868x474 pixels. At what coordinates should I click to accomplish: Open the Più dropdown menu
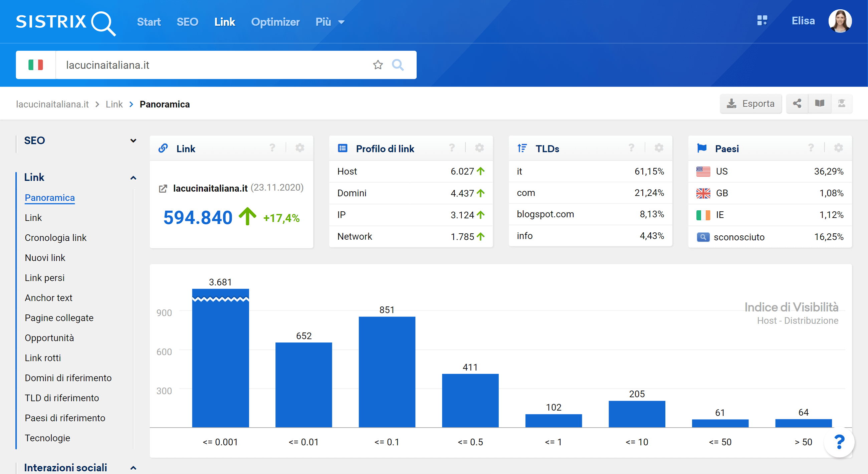(330, 22)
